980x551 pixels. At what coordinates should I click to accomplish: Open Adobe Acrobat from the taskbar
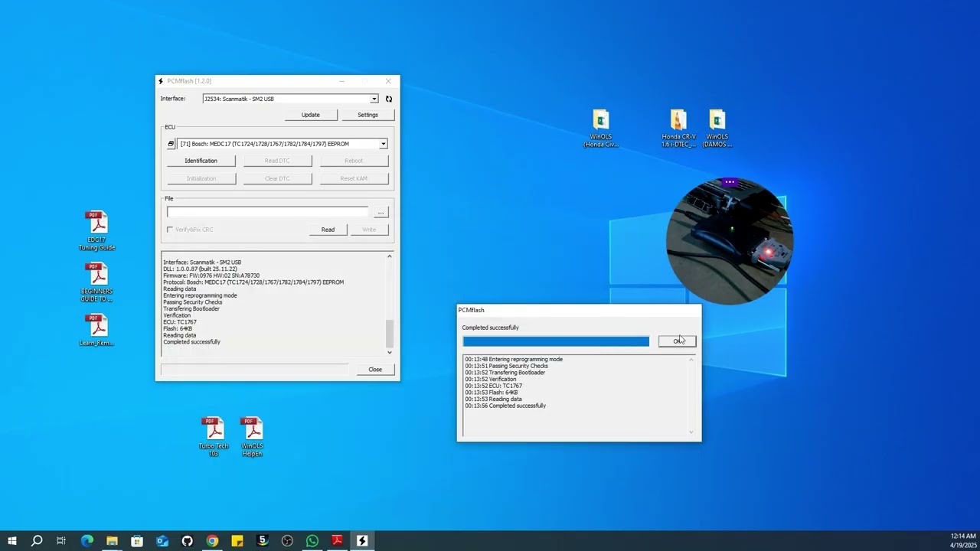tap(337, 541)
